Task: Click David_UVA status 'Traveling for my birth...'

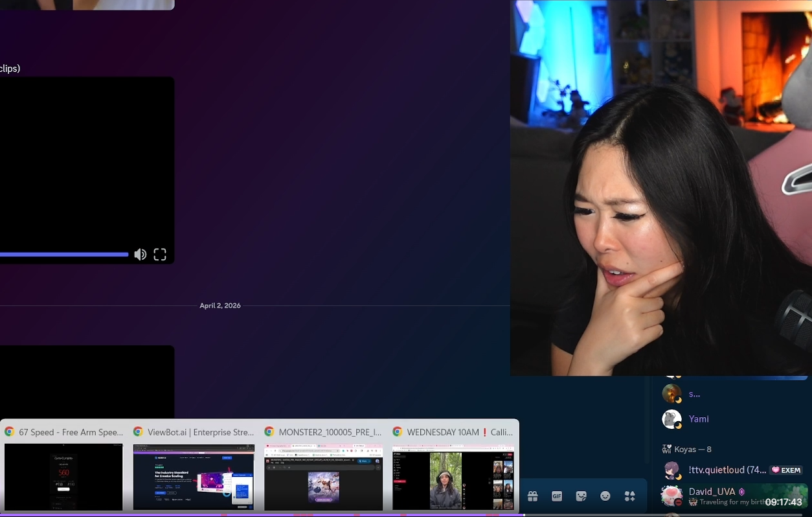Action: point(727,502)
